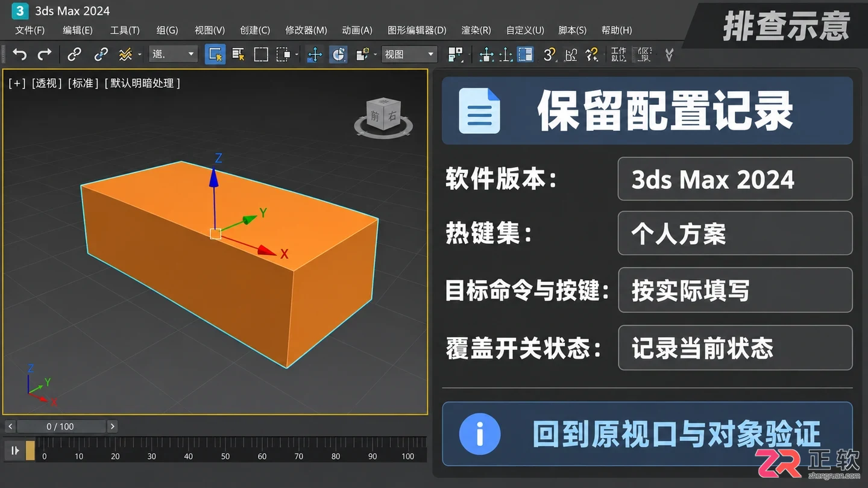The width and height of the screenshot is (868, 488).
Task: Toggle the Select and Manipulate icon
Action: 486,55
